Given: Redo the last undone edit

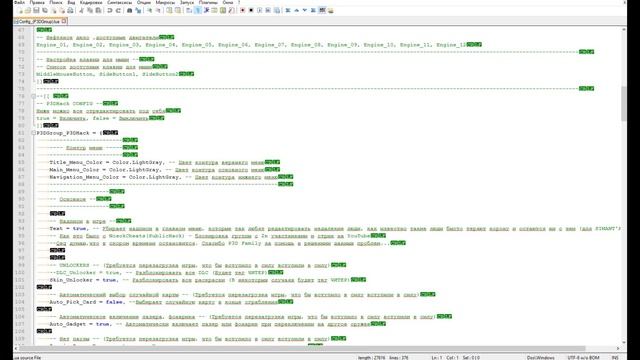Looking at the screenshot, I should [118, 10].
